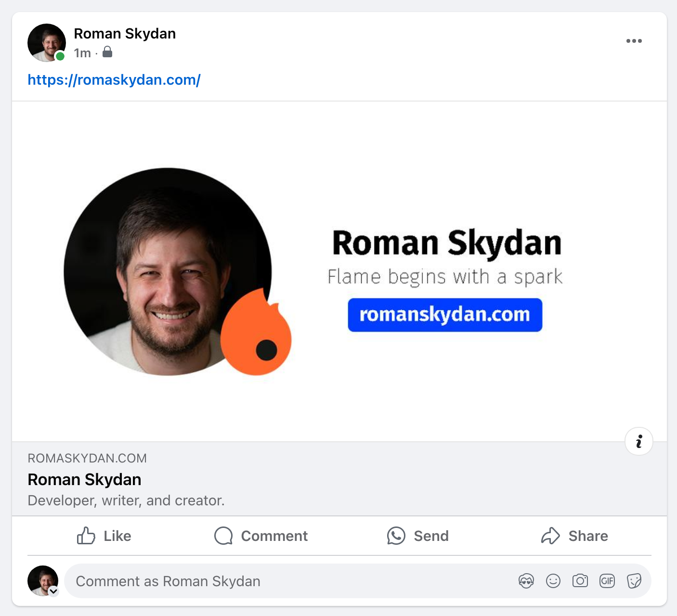Click the 'Roman Skydan' link preview title
677x616 pixels.
pos(84,480)
